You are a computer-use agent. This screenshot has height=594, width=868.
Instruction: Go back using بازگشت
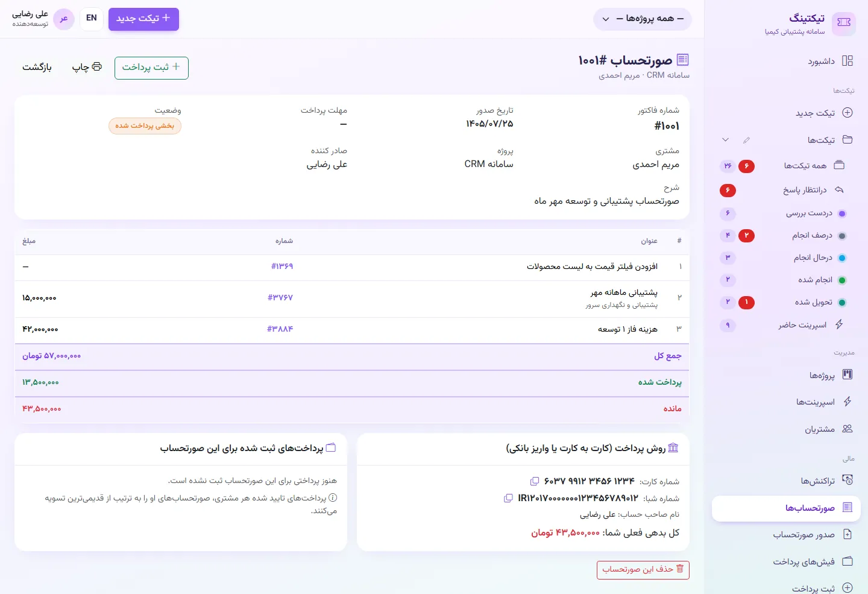click(x=37, y=67)
